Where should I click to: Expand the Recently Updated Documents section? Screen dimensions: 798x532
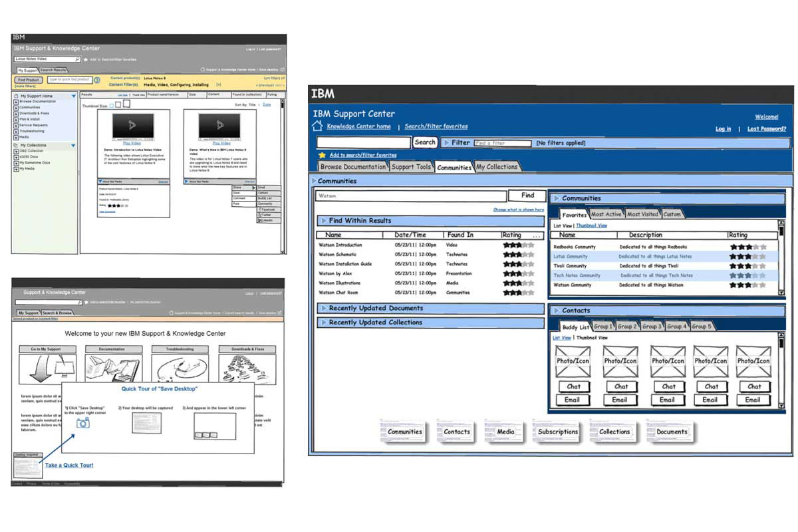[323, 309]
